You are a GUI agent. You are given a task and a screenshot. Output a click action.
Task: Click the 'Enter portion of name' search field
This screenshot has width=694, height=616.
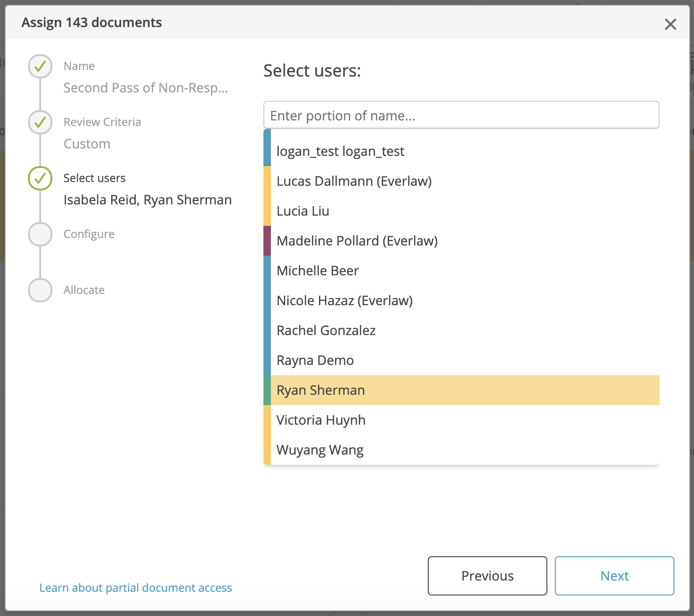click(461, 115)
